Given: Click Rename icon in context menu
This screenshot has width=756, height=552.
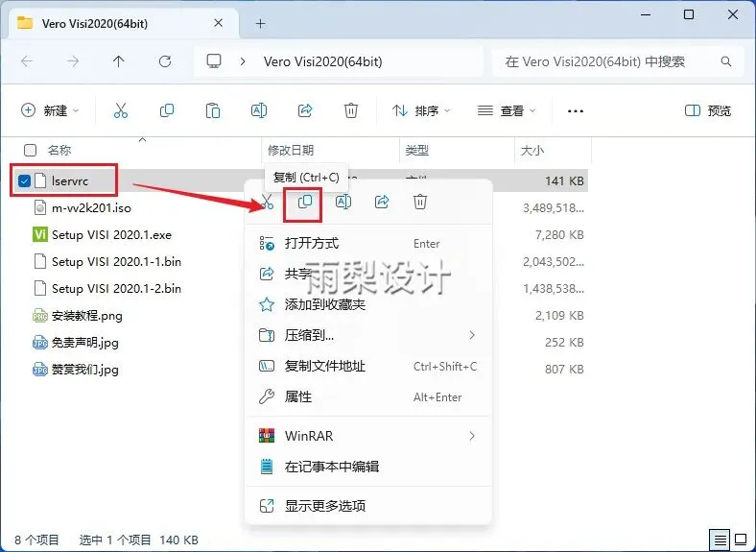Looking at the screenshot, I should point(343,202).
